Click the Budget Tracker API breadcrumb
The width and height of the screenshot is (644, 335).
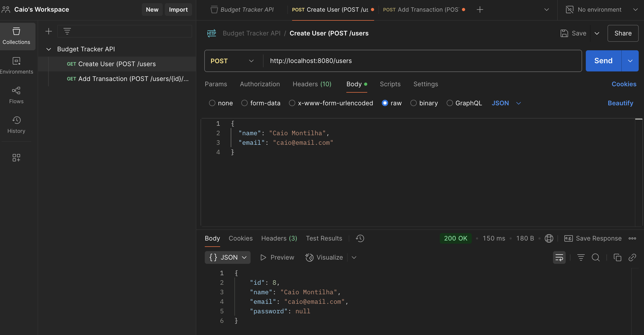click(x=251, y=33)
